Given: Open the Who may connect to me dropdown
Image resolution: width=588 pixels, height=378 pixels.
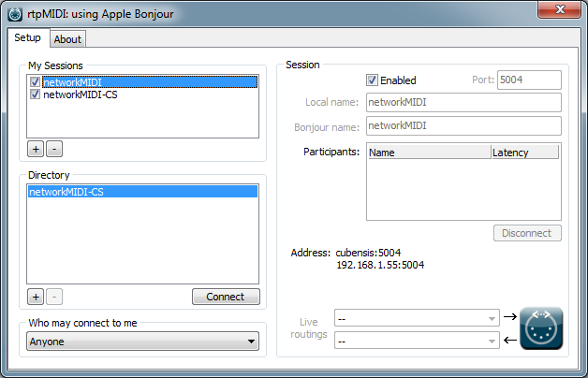Looking at the screenshot, I should tap(142, 342).
